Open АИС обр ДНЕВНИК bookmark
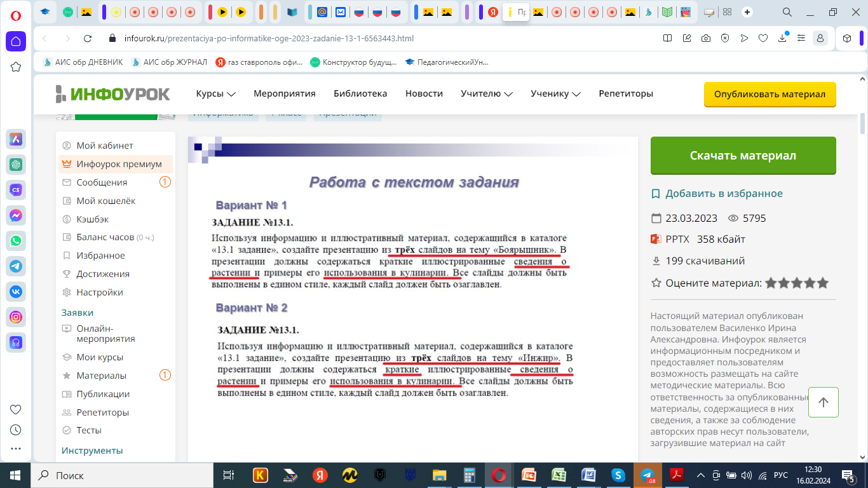 point(83,62)
